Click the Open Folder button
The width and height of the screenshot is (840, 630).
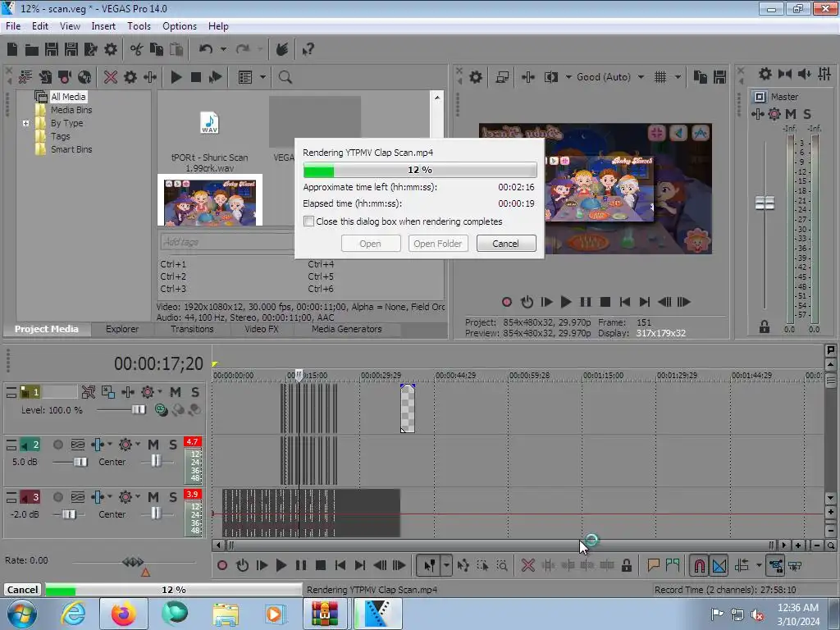click(438, 244)
